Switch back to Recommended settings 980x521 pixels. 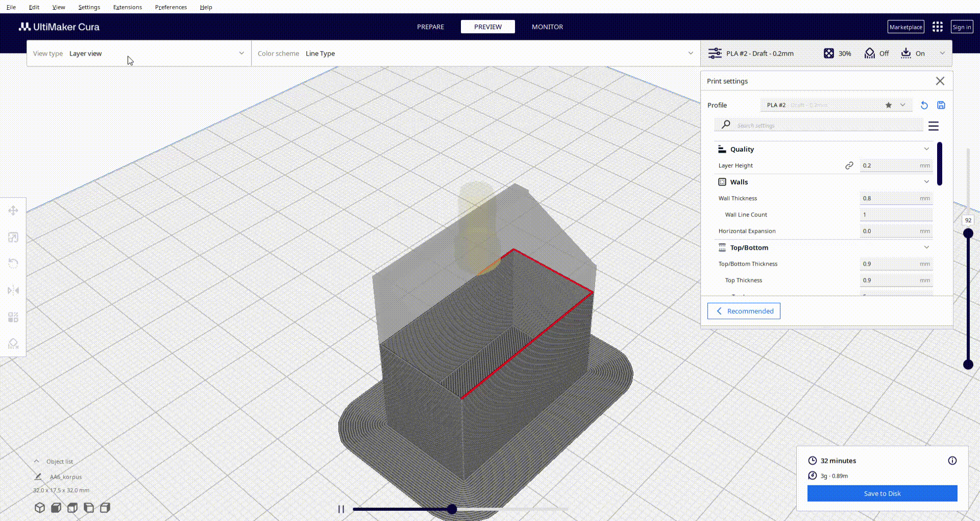click(743, 311)
